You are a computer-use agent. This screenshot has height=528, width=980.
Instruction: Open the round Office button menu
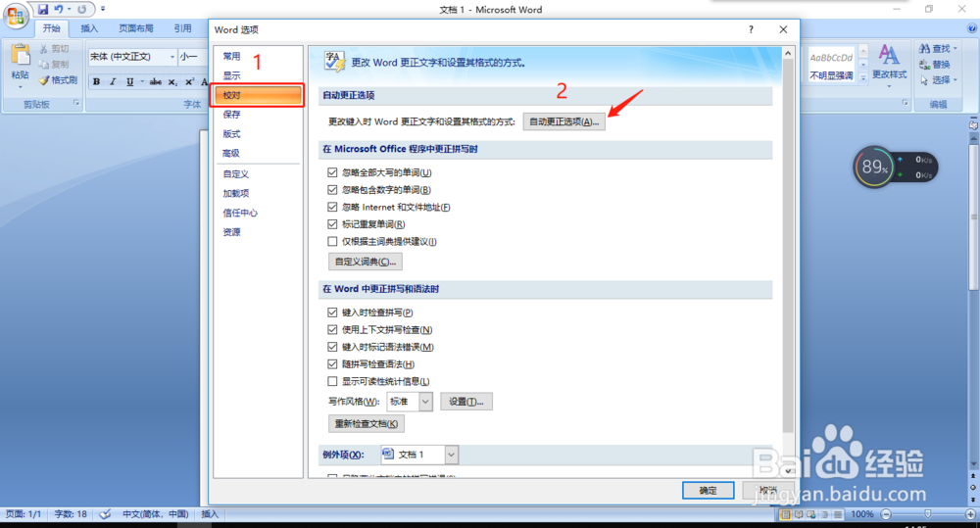click(x=16, y=16)
